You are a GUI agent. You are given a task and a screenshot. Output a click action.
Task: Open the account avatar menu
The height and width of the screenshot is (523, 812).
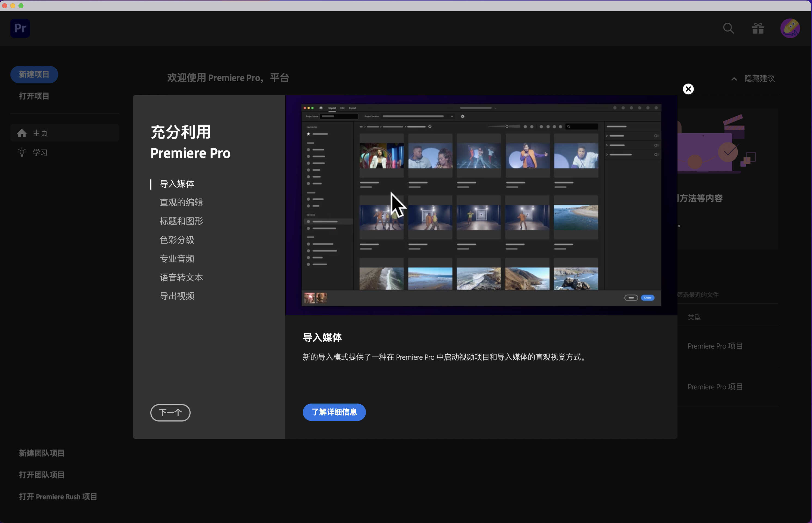(790, 28)
